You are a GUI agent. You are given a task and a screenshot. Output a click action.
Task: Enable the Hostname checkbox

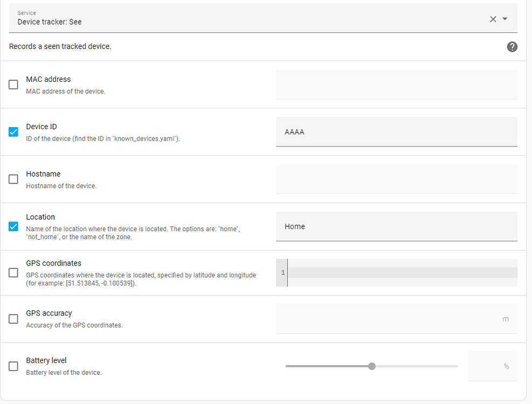[13, 179]
